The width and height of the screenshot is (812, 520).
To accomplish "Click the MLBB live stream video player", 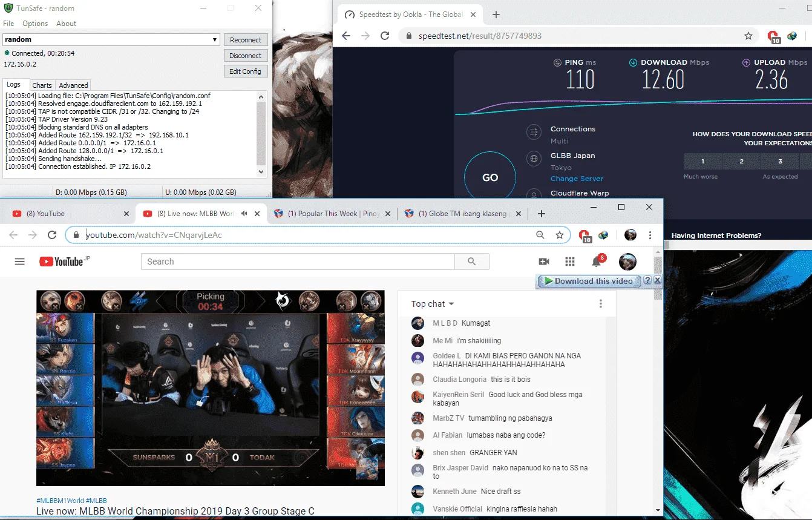I will coord(211,387).
